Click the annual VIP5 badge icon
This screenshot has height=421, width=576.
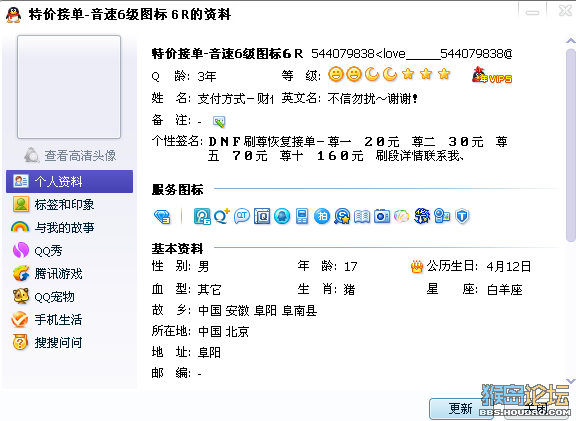[x=492, y=75]
